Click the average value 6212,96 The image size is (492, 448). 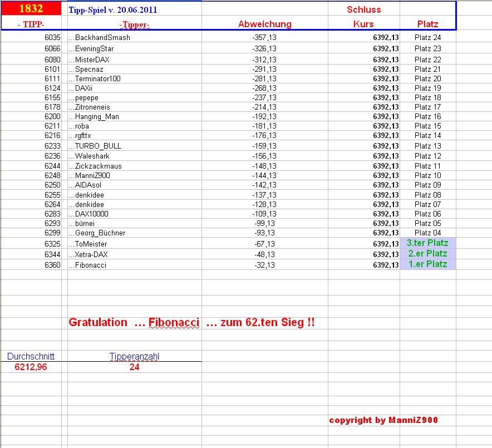[31, 367]
